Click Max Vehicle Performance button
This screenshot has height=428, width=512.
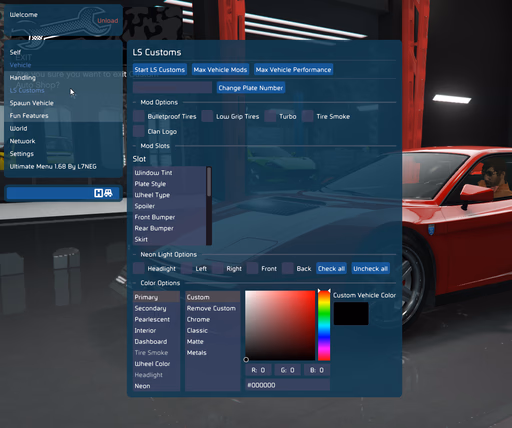[293, 69]
